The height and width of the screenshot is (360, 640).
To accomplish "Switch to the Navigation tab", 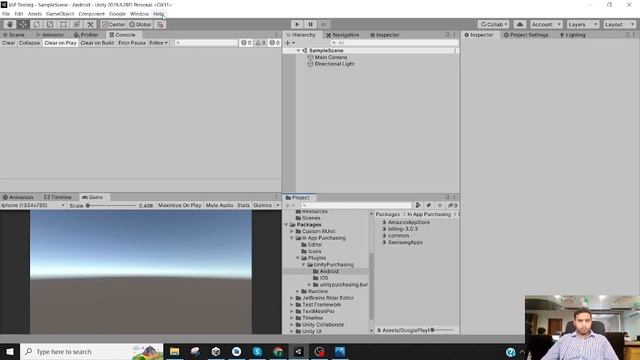I will click(343, 35).
